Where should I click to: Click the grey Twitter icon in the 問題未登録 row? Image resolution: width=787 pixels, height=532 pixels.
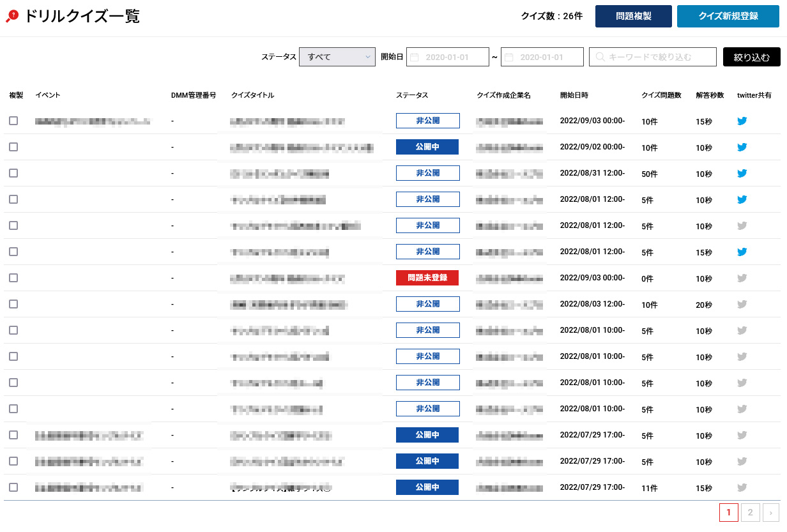pos(742,278)
